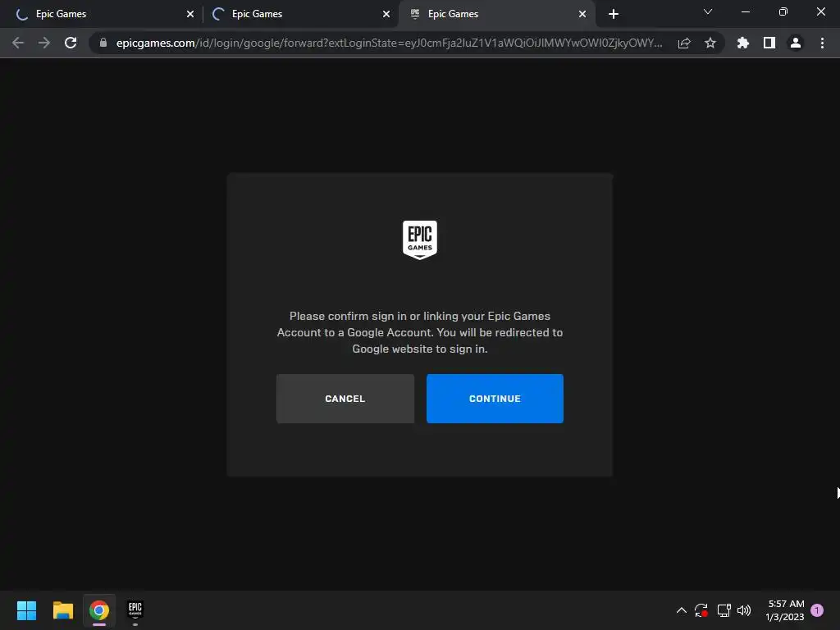840x630 pixels.
Task: Share this page icon in address bar
Action: point(684,43)
